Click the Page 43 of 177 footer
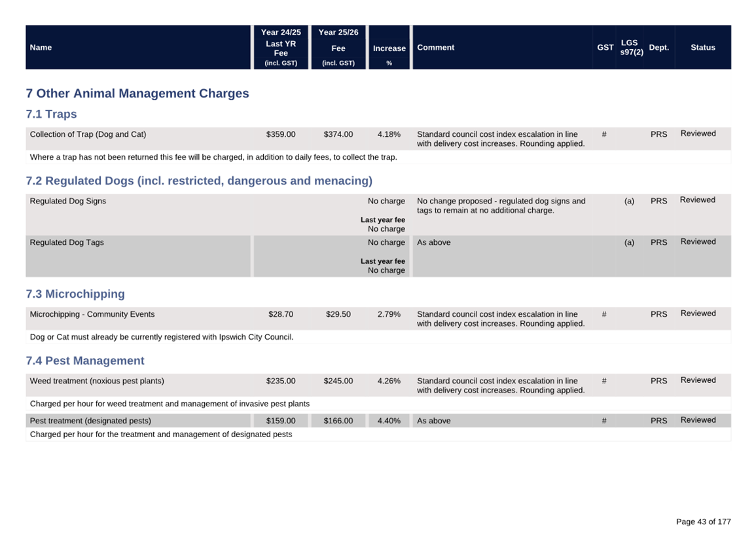 tap(703, 522)
